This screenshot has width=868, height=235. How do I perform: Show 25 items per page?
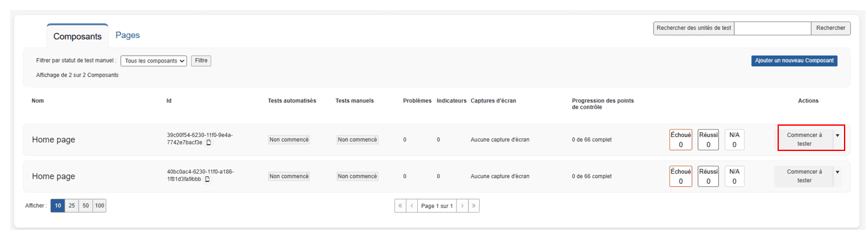tap(71, 206)
